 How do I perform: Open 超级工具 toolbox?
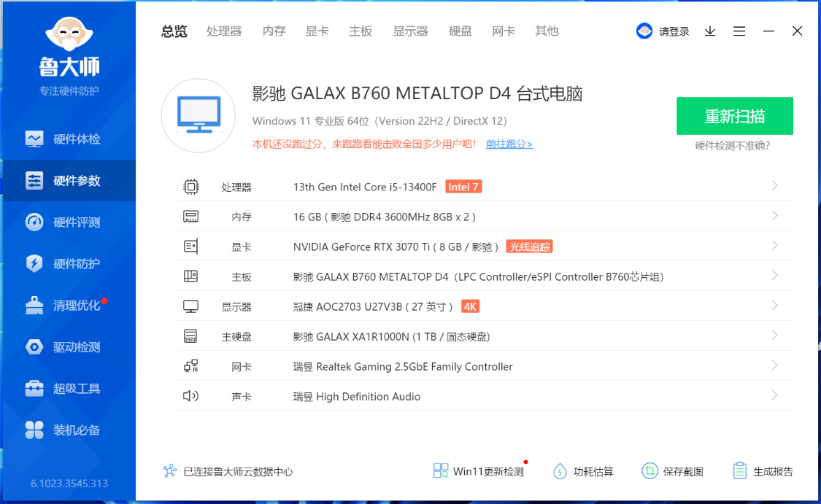(x=69, y=388)
